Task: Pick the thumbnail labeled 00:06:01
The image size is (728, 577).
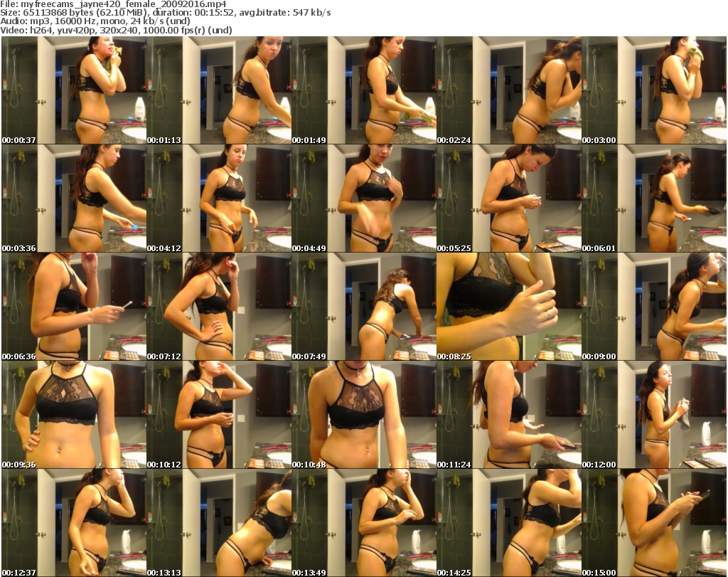Action: (x=654, y=198)
